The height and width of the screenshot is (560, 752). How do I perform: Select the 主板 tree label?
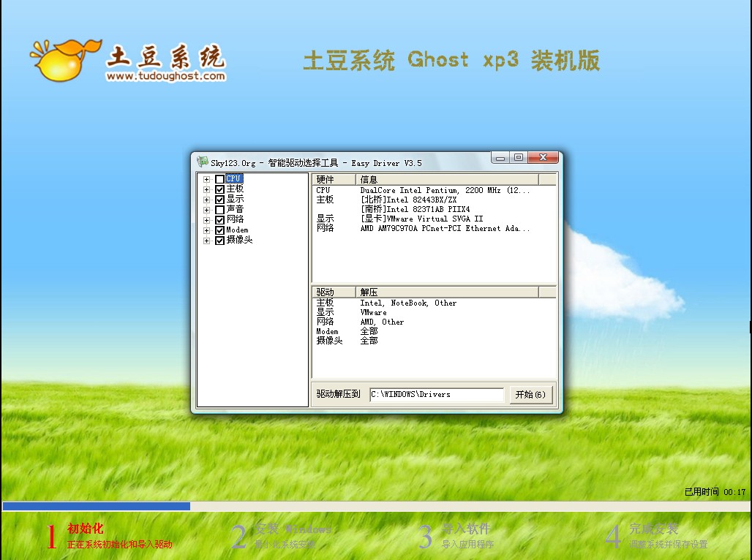click(235, 189)
